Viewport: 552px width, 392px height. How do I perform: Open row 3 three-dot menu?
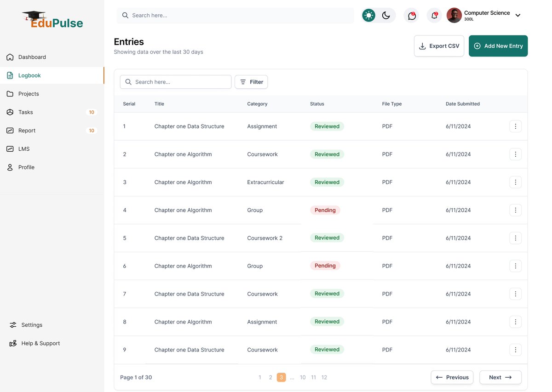click(515, 182)
